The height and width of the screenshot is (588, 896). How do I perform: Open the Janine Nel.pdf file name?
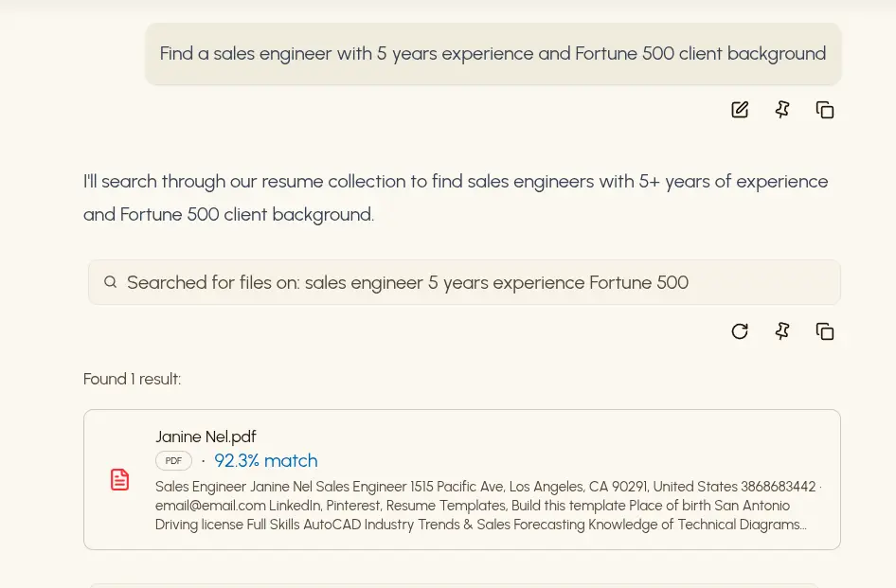click(206, 437)
